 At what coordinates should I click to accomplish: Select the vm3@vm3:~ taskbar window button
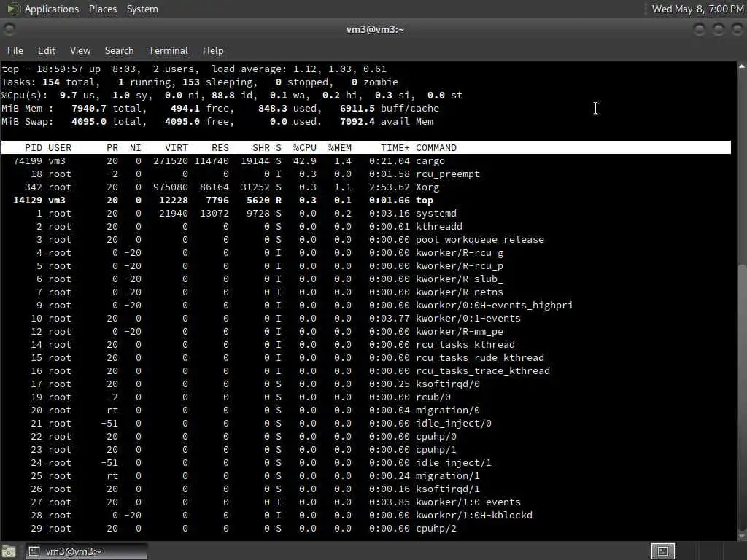click(86, 551)
